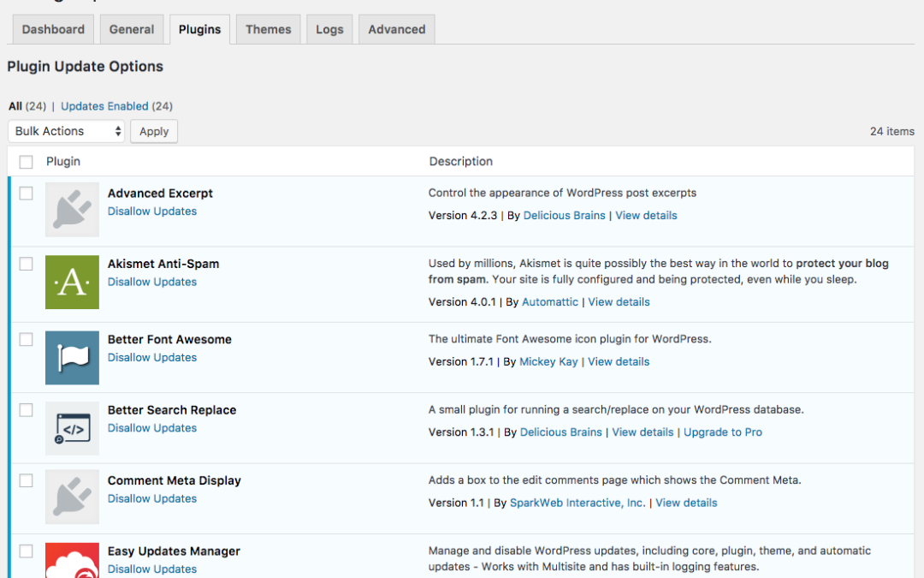
Task: Click the 24 items count text
Action: (892, 132)
